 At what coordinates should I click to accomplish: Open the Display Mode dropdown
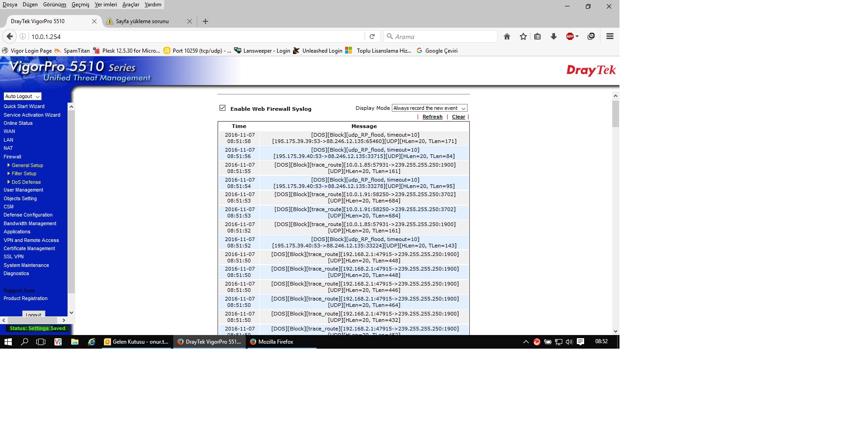[429, 108]
